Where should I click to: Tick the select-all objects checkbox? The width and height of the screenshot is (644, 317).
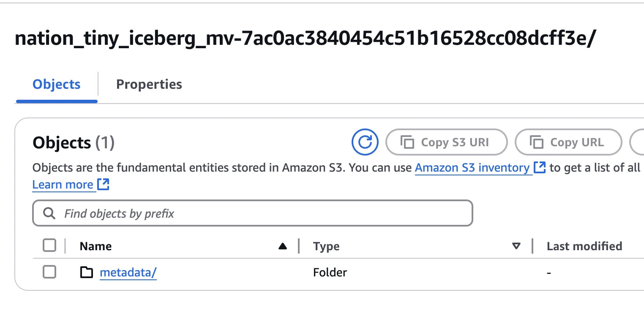(49, 246)
